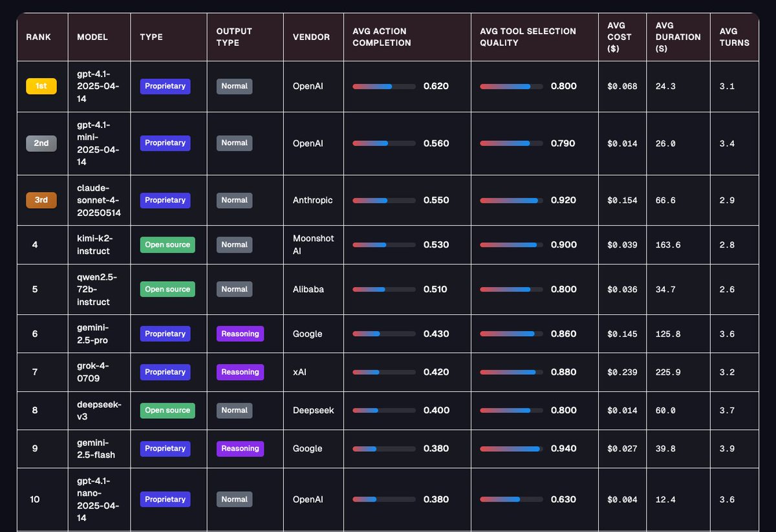Screen dimensions: 776x532
Task: Click the Normal output tag for qwen2.5-72b-instruct
Action: pyautogui.click(x=234, y=289)
